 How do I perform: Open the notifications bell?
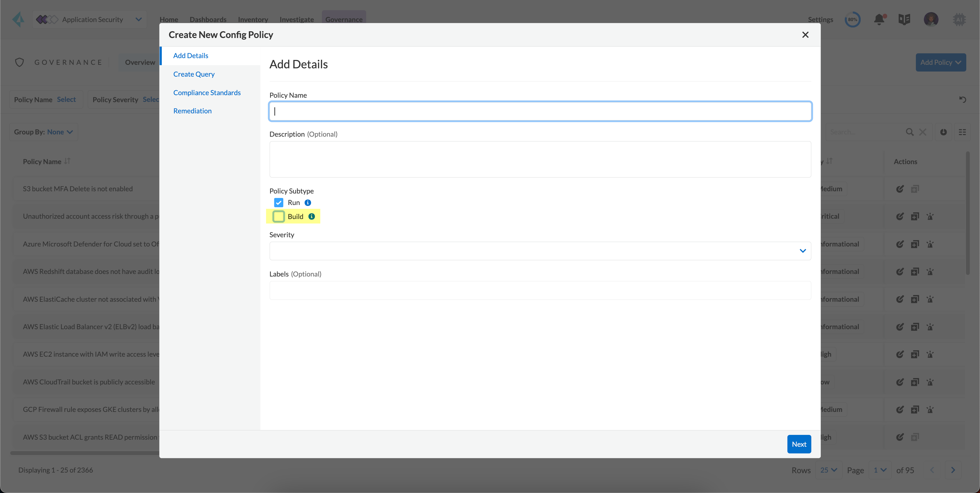879,19
